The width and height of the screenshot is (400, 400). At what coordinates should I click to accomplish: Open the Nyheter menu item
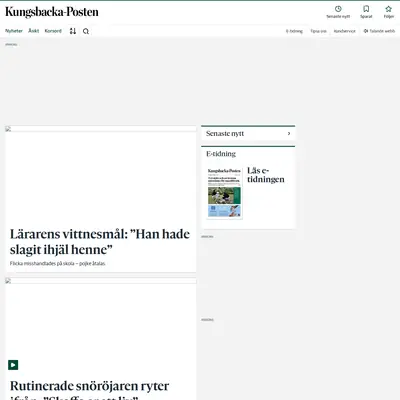pos(14,31)
